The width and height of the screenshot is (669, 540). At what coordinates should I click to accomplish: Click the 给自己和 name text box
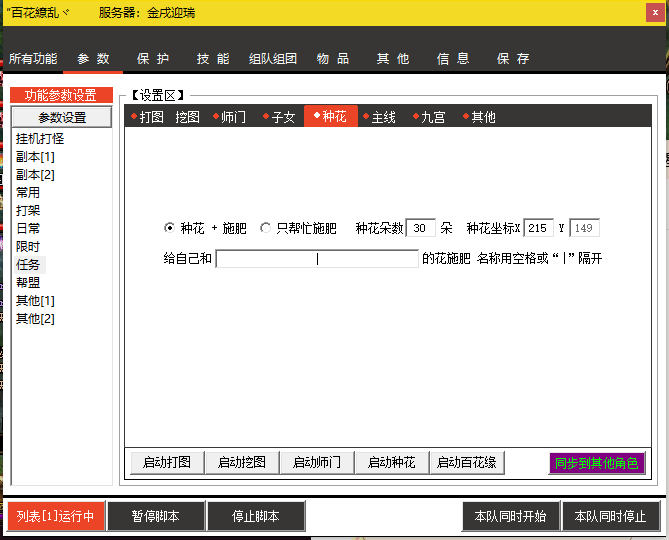pyautogui.click(x=317, y=258)
